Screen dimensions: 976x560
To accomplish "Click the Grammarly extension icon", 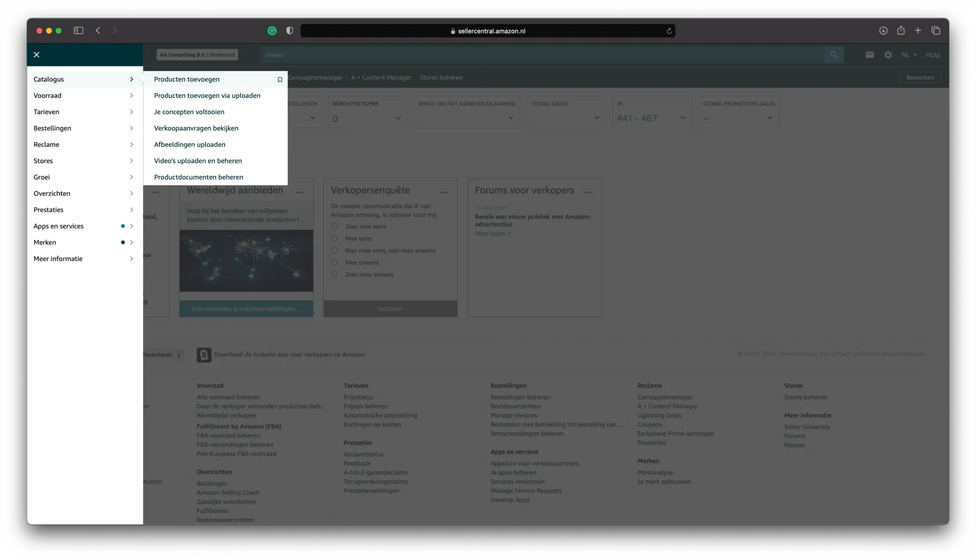I will pyautogui.click(x=272, y=30).
